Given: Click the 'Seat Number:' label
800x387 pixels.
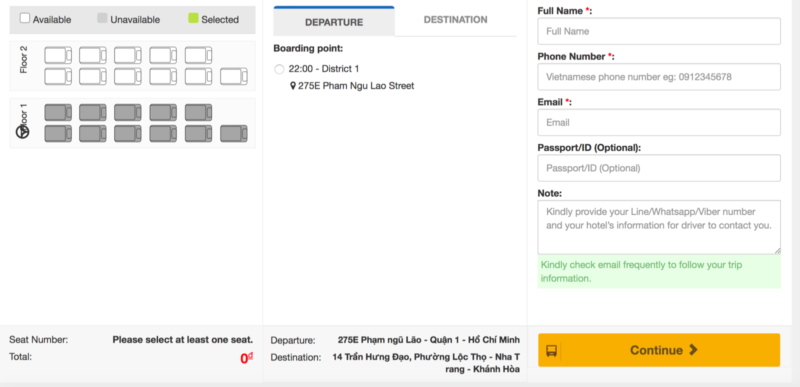Looking at the screenshot, I should pyautogui.click(x=38, y=340).
